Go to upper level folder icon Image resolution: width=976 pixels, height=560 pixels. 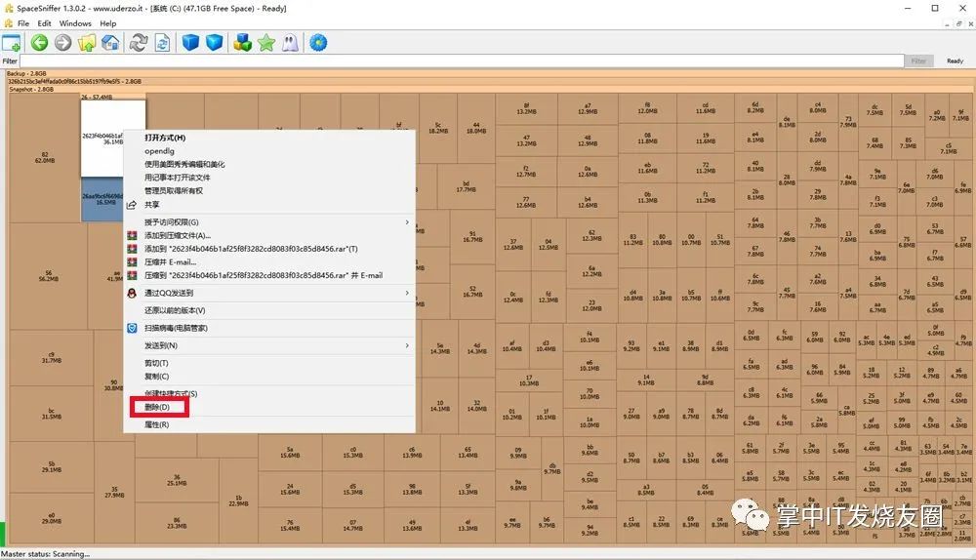[87, 42]
